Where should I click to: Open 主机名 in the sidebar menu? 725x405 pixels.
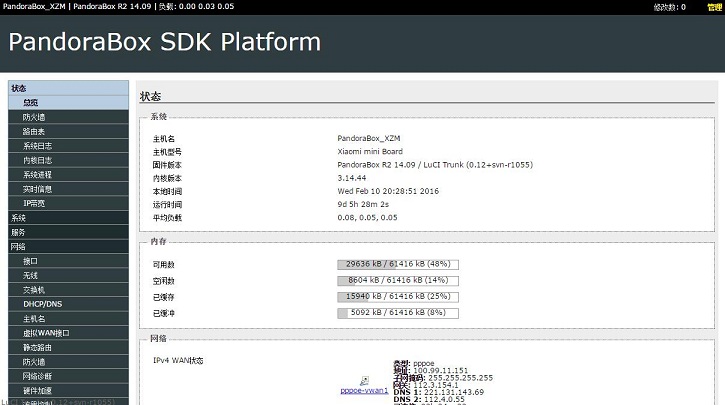tap(68, 319)
